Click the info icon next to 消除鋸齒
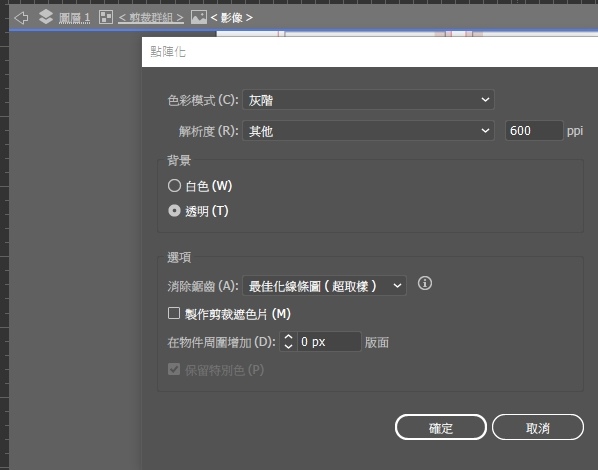The image size is (598, 470). tap(425, 283)
